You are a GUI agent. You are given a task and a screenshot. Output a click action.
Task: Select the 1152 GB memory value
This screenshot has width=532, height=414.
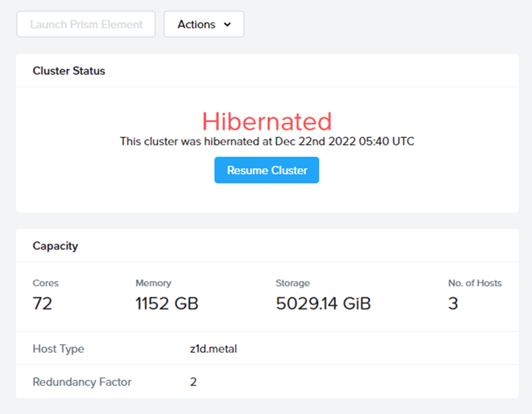point(167,303)
